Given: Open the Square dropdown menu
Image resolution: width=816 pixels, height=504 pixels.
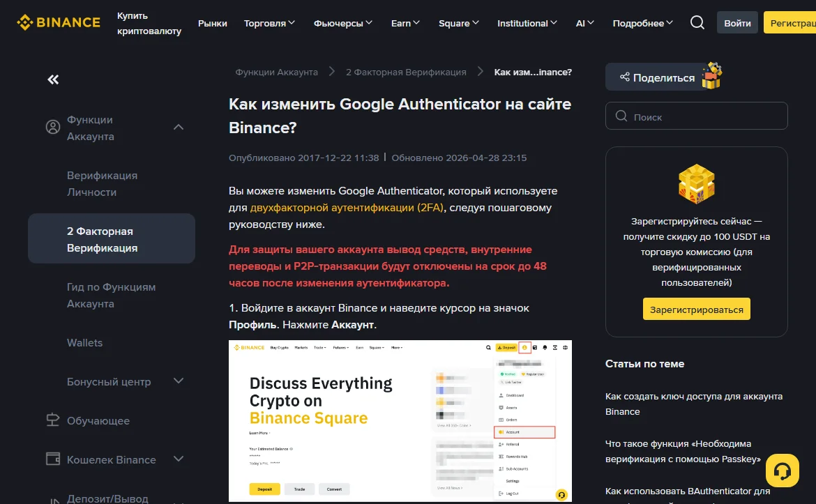Looking at the screenshot, I should coord(458,23).
